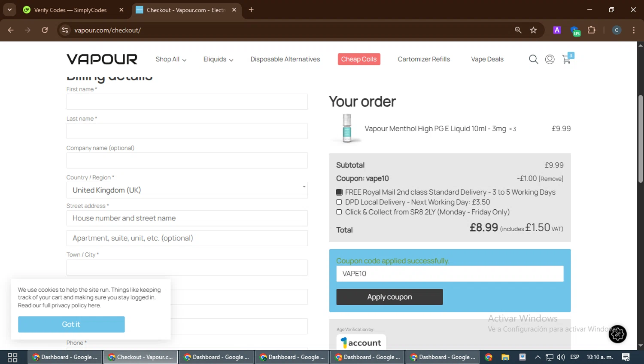Viewport: 644px width, 364px height.
Task: Remove the vape10 coupon
Action: 551,179
